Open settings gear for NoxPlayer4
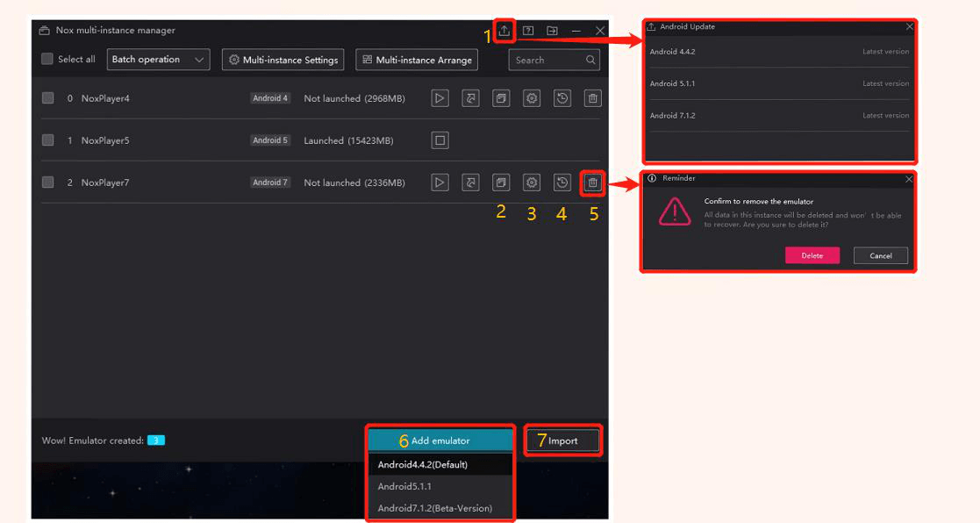 pos(532,98)
